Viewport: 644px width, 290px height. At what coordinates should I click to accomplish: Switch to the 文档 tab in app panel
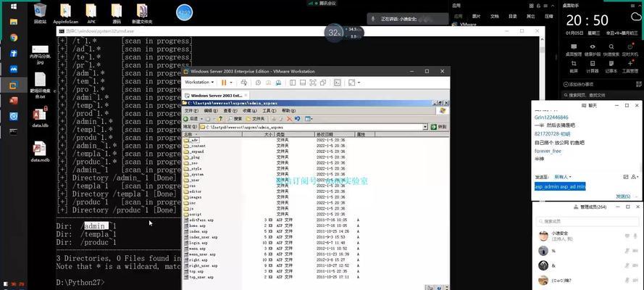[x=494, y=17]
